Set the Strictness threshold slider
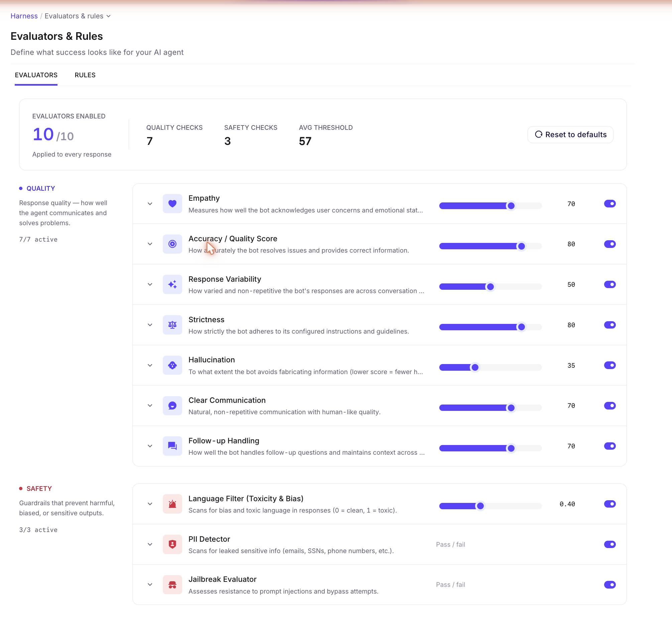Screen dimensions: 672x621 point(490,327)
